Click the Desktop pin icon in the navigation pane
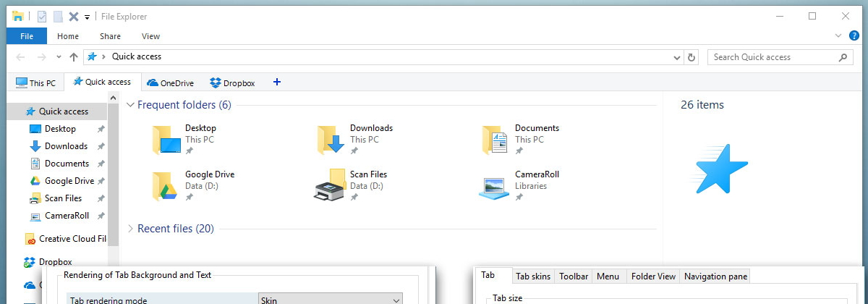This screenshot has height=304, width=868. [x=101, y=129]
